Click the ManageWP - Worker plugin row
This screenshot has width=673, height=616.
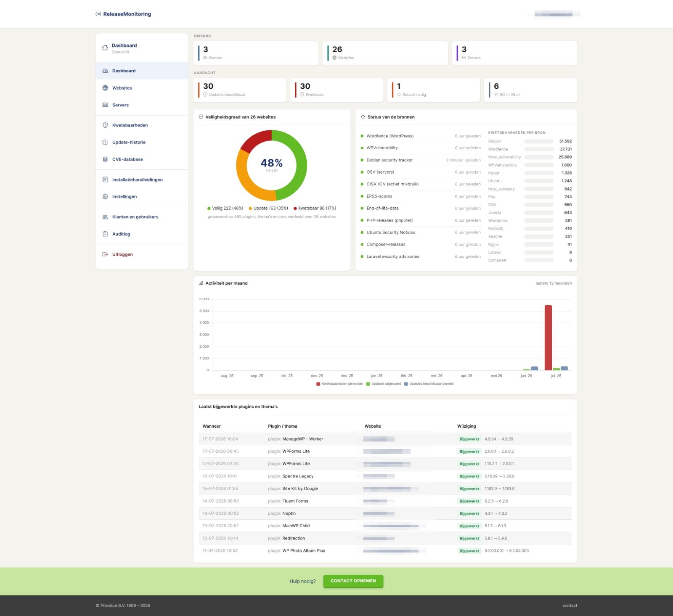click(385, 439)
